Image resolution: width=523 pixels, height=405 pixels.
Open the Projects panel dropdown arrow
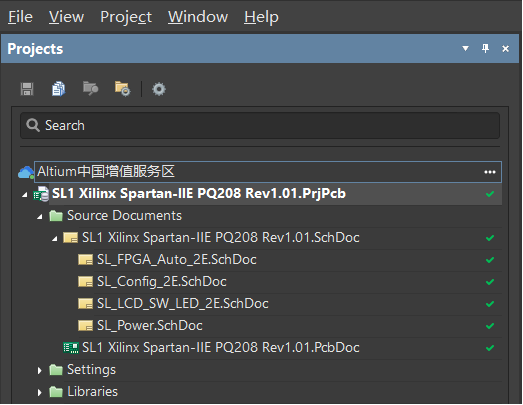(465, 49)
